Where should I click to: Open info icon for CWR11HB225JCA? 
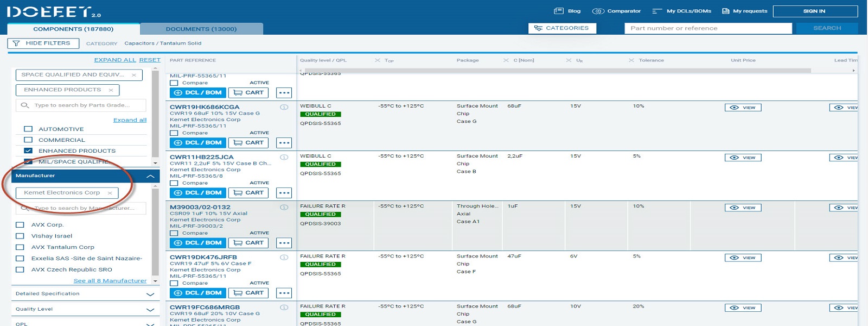point(284,157)
